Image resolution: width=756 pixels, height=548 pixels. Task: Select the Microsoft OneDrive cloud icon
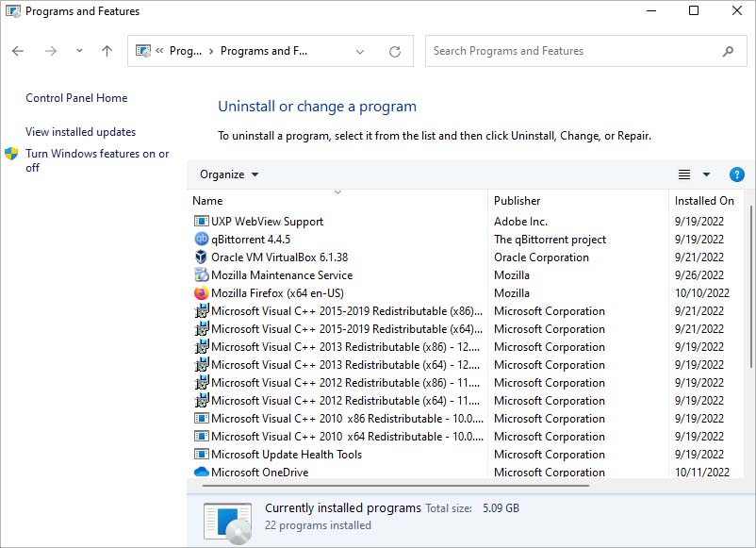(201, 472)
